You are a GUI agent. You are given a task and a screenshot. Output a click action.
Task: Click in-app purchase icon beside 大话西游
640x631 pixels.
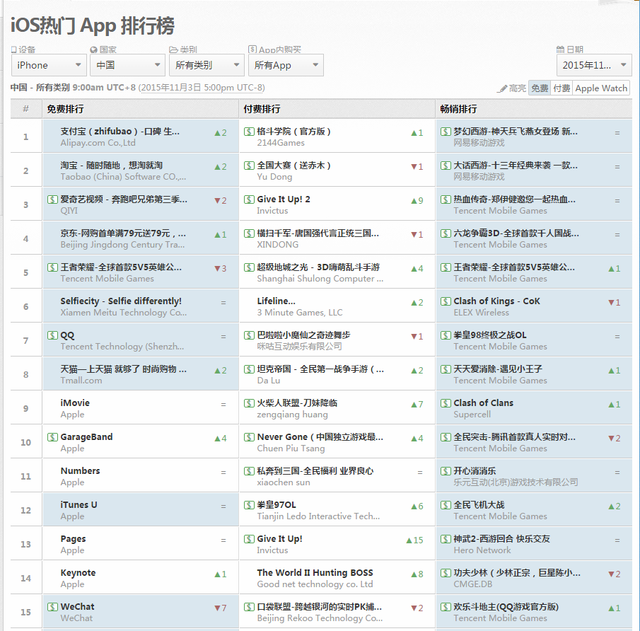445,165
